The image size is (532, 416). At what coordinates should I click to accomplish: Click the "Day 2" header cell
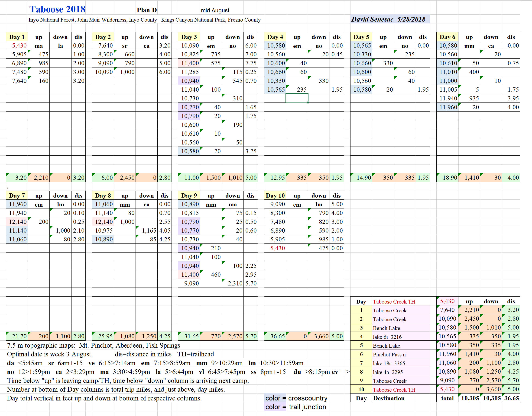(x=103, y=37)
